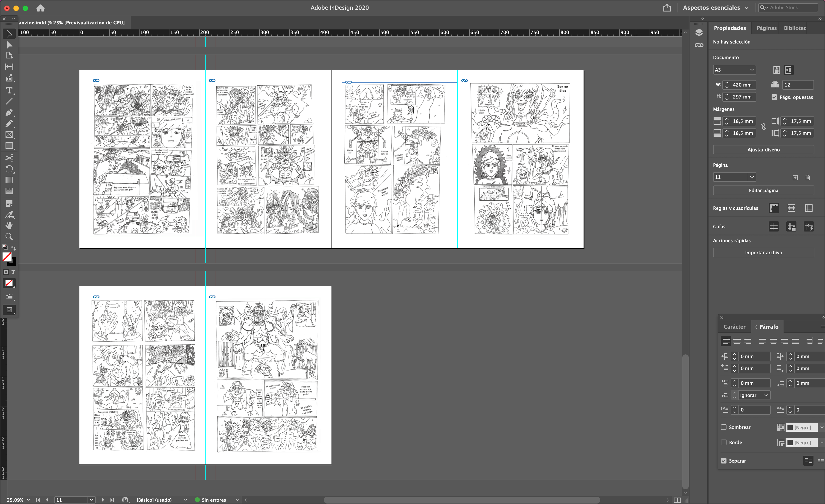The width and height of the screenshot is (825, 504).
Task: Go to the first page arrow
Action: (38, 500)
